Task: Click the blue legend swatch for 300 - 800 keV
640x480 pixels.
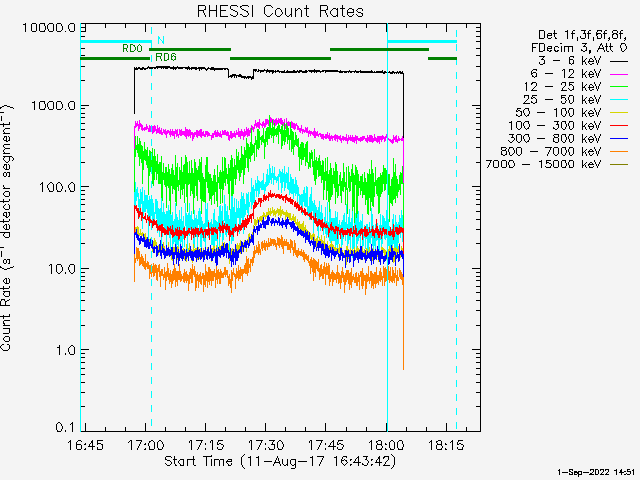Action: pyautogui.click(x=619, y=139)
